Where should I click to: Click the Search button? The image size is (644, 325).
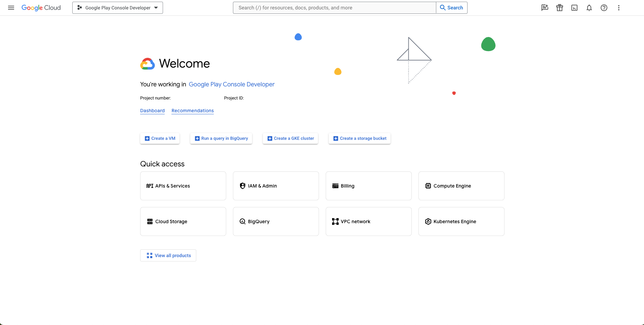click(x=451, y=7)
